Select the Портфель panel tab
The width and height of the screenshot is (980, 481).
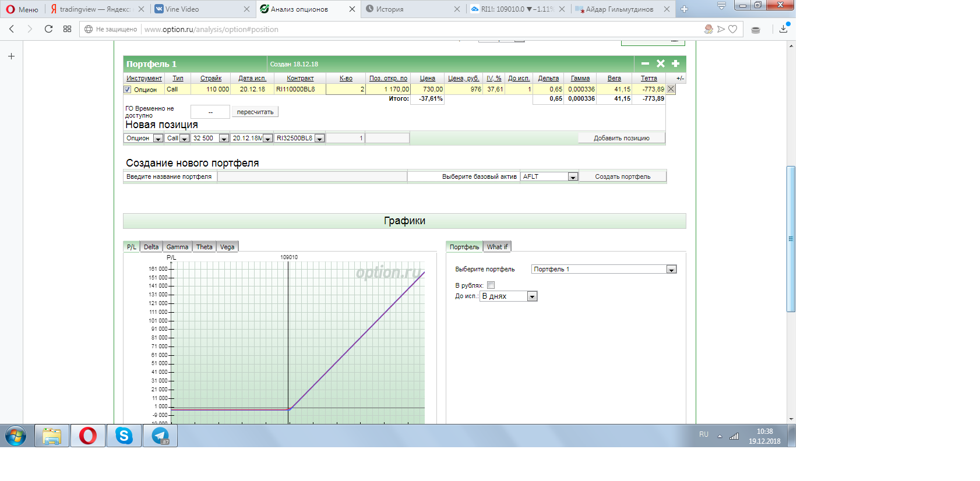click(x=464, y=247)
